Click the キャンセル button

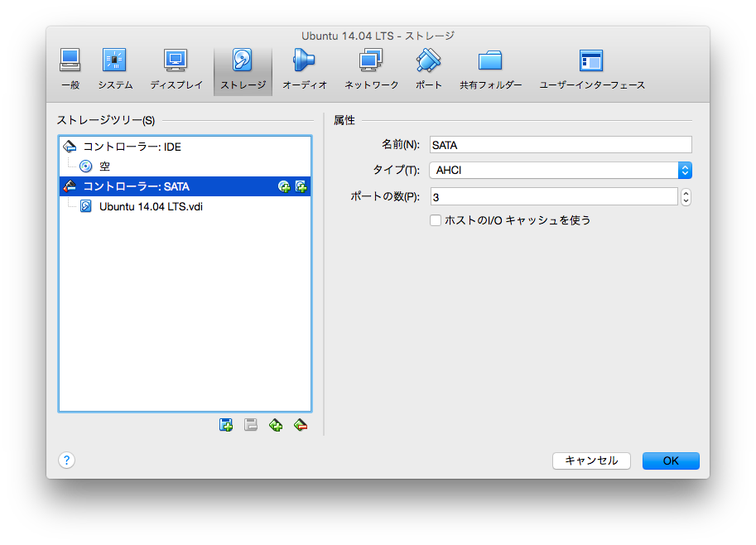pyautogui.click(x=591, y=461)
